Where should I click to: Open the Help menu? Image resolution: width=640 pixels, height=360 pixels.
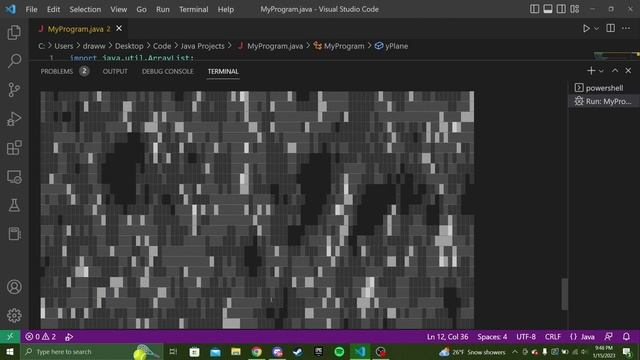226,9
